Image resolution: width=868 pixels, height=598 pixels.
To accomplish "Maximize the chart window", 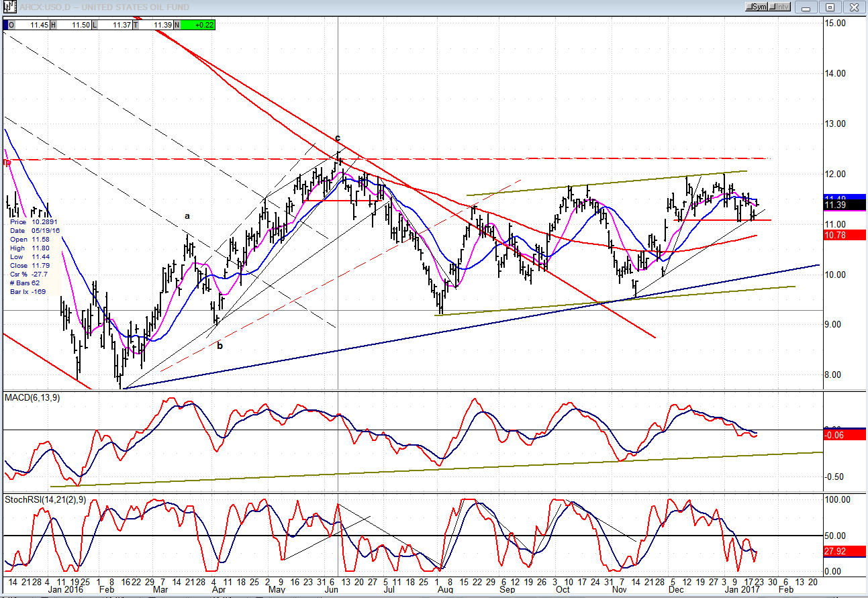I will [830, 7].
